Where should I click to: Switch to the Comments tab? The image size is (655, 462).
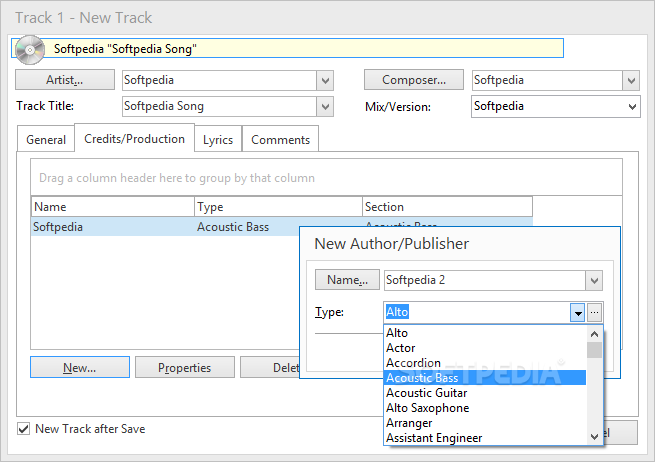point(280,140)
